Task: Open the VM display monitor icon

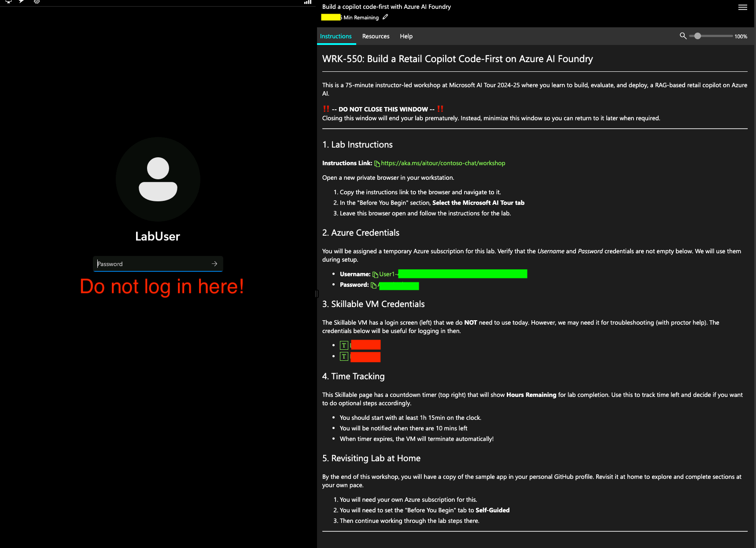Action: pyautogui.click(x=8, y=2)
